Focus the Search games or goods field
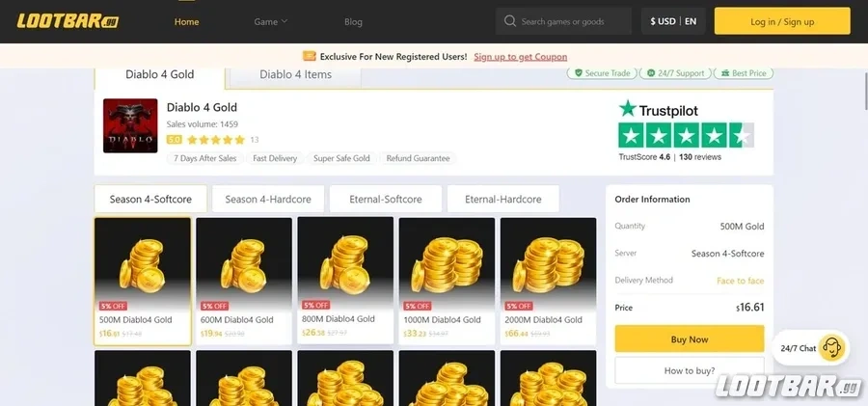This screenshot has height=406, width=868. [563, 21]
